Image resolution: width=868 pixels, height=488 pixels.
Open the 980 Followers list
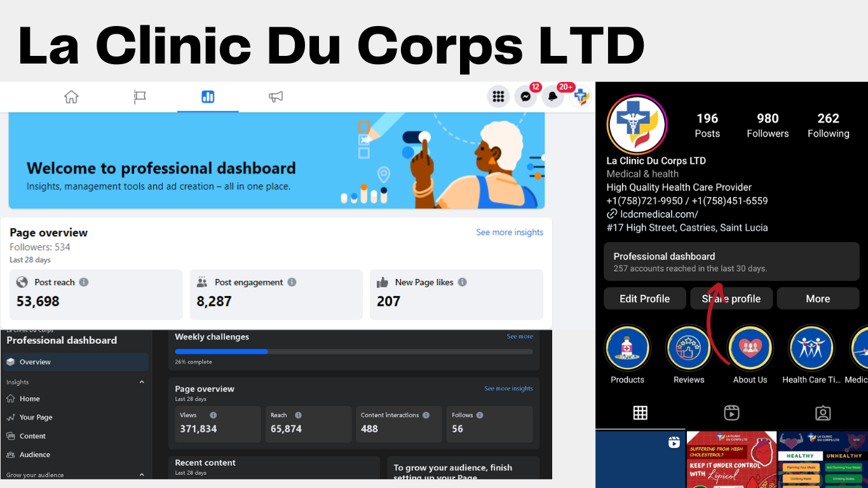768,125
